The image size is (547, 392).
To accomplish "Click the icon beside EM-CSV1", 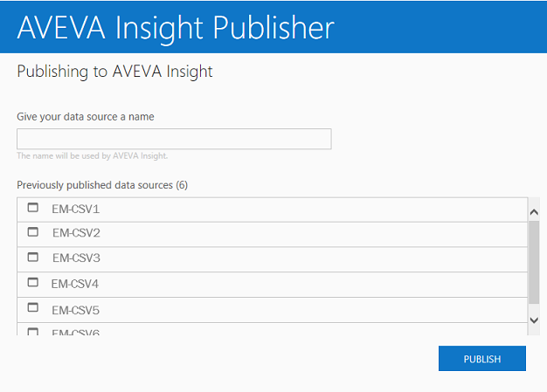I will [34, 208].
